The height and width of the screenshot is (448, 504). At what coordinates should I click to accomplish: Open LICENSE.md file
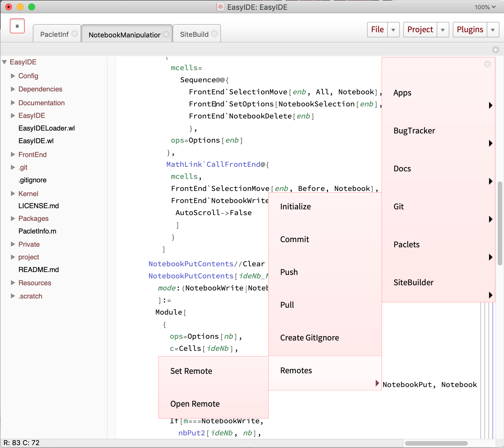click(x=39, y=206)
